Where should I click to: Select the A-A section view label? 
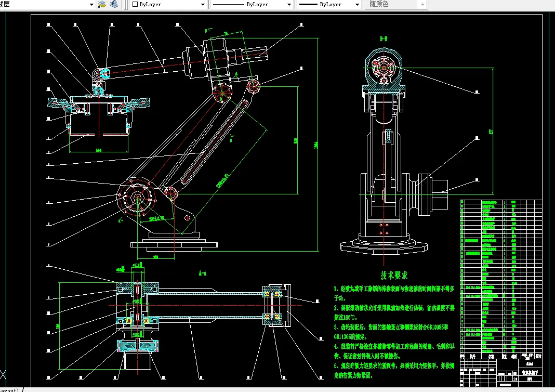coord(203,273)
